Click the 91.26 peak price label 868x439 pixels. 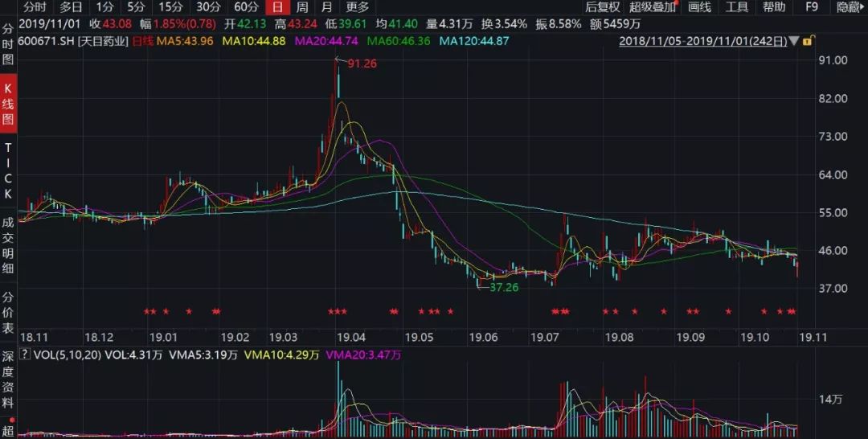(362, 64)
